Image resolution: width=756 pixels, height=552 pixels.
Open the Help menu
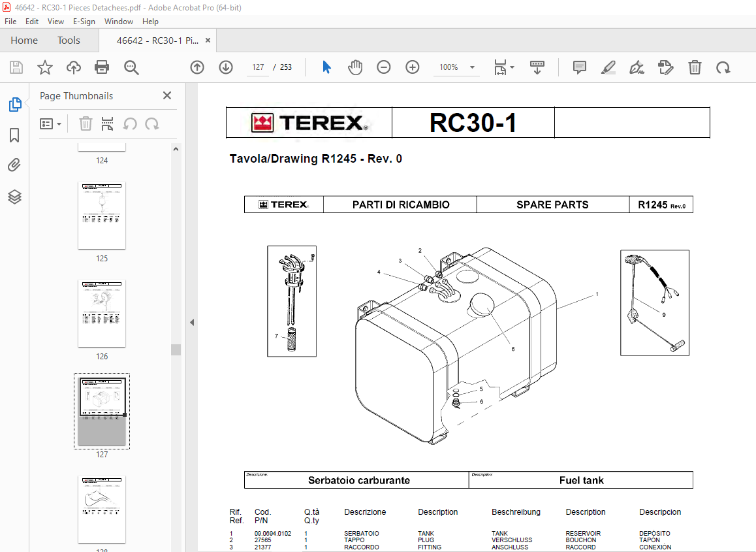click(x=150, y=21)
